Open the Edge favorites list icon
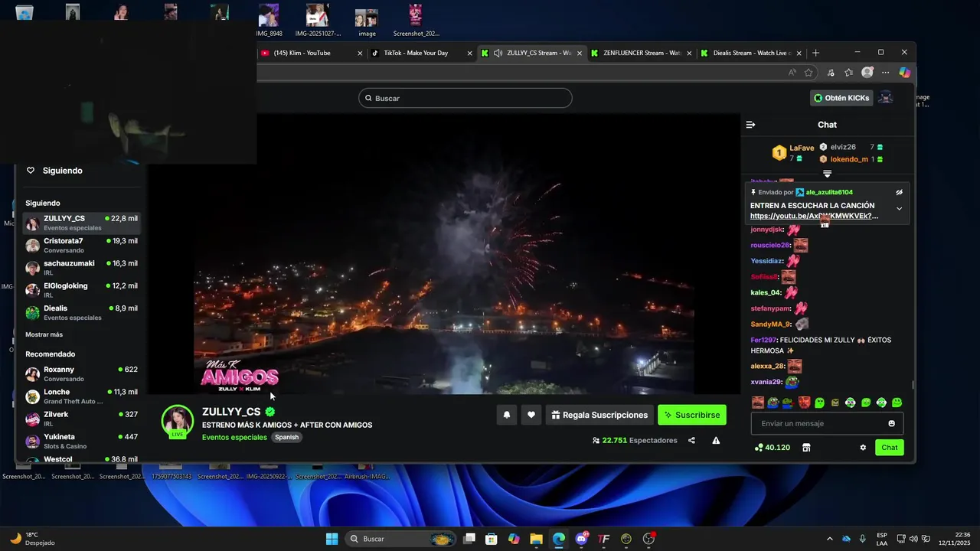980x551 pixels. pyautogui.click(x=848, y=73)
